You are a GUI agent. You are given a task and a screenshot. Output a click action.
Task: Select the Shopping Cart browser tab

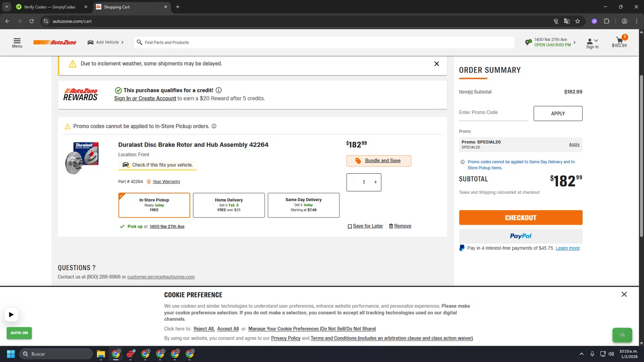pyautogui.click(x=129, y=7)
